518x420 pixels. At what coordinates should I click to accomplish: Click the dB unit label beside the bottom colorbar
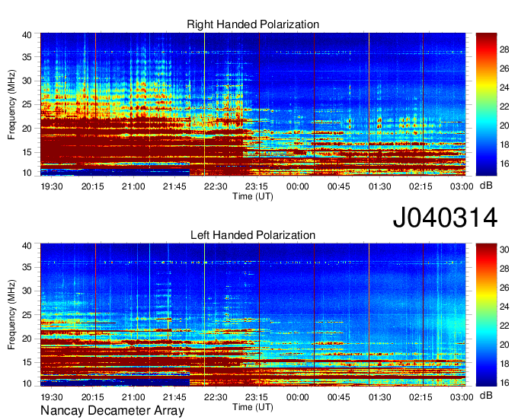coord(486,395)
